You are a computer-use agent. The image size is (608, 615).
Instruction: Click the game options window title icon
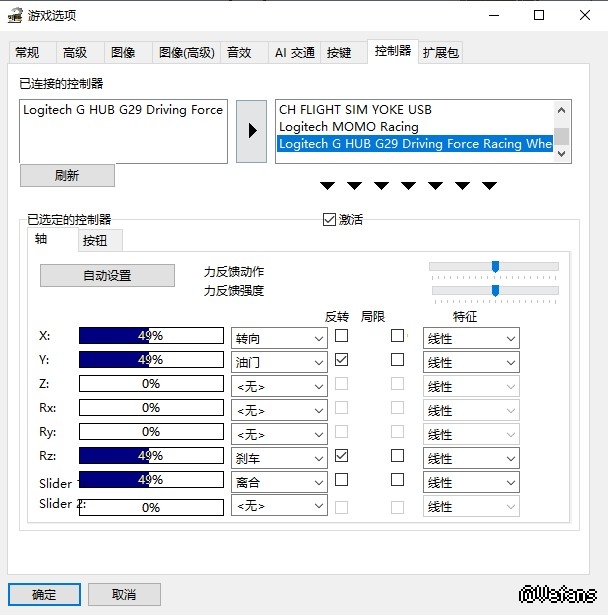(x=15, y=15)
